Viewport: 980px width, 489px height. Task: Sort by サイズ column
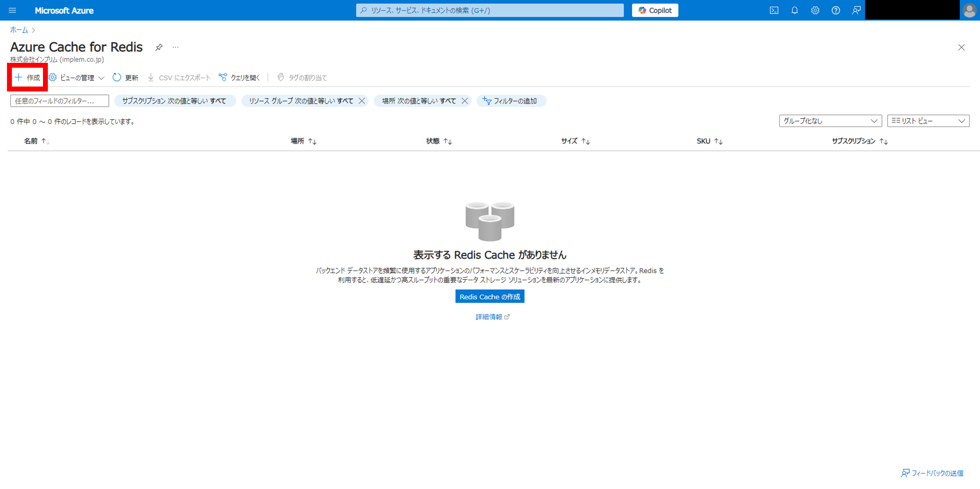pyautogui.click(x=575, y=141)
